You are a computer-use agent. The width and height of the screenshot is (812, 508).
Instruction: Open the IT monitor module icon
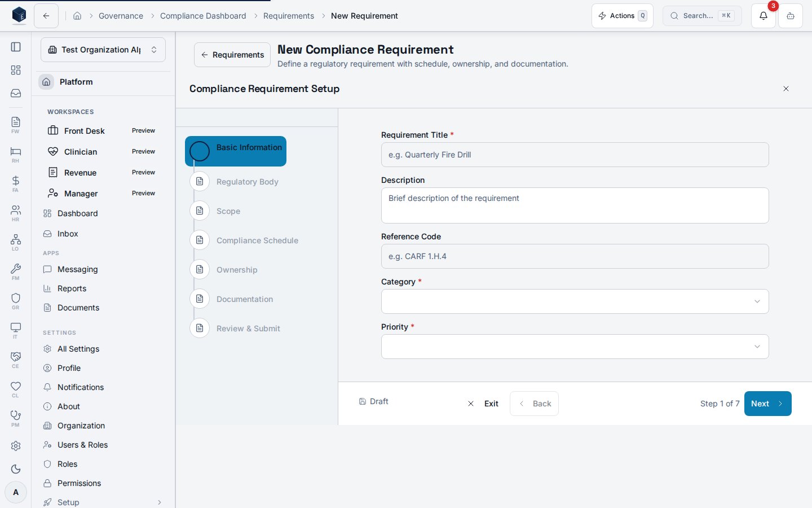pyautogui.click(x=16, y=330)
